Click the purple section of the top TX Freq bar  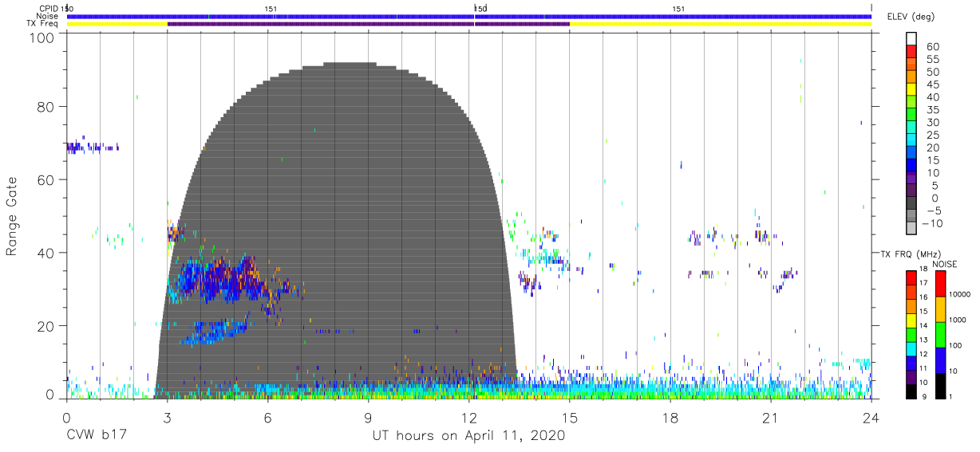click(x=368, y=24)
